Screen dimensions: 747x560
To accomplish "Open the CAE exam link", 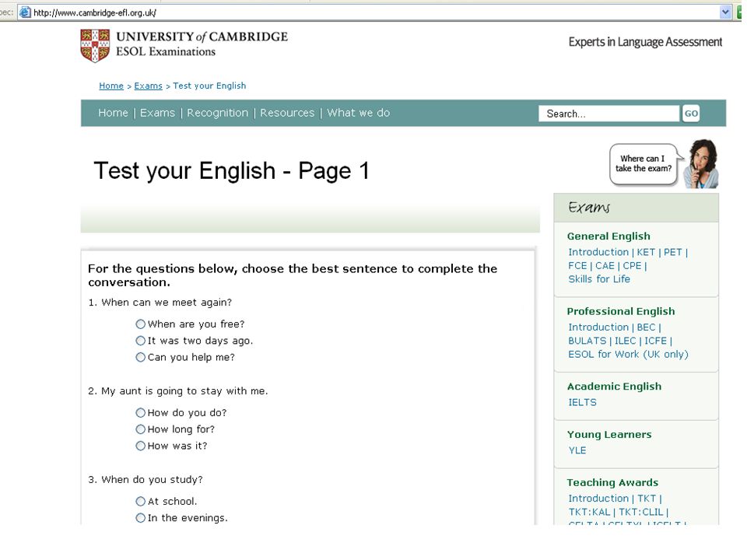I will point(605,266).
